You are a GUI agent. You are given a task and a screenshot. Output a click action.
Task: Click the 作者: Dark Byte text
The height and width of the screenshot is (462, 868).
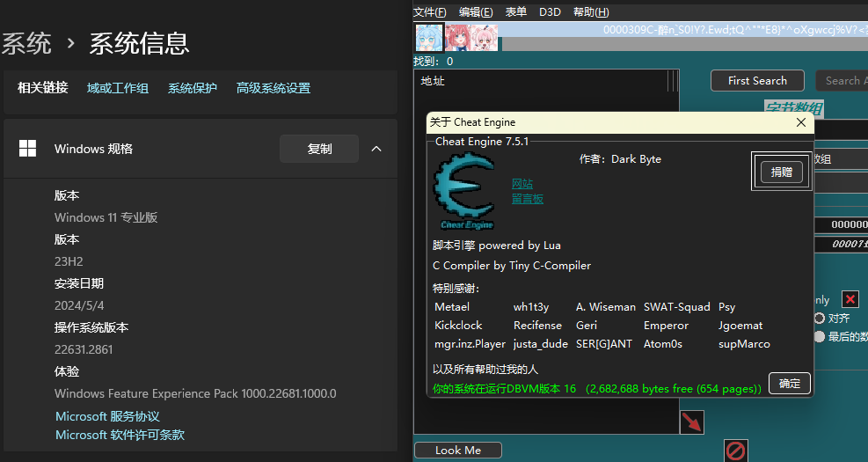pos(620,159)
